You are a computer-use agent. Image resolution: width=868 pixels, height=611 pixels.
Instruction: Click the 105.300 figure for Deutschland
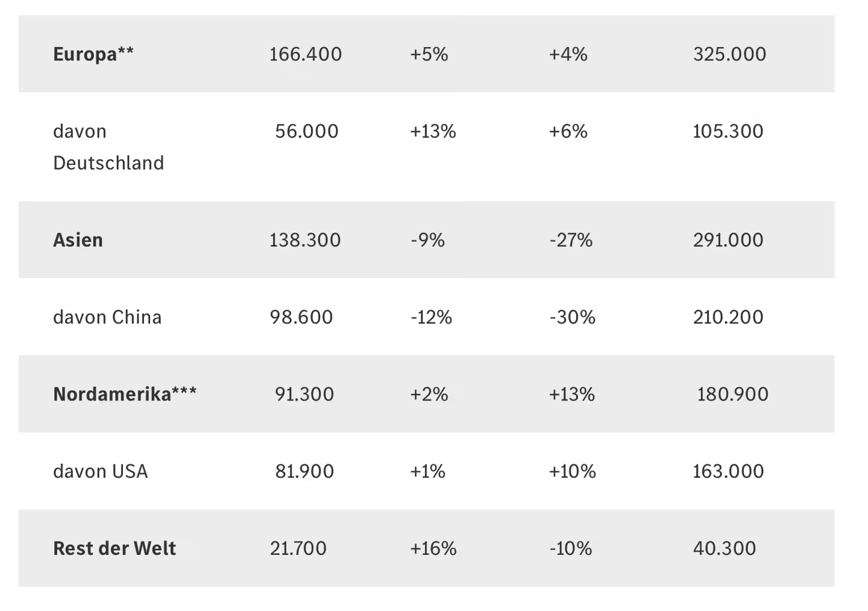pos(728,131)
